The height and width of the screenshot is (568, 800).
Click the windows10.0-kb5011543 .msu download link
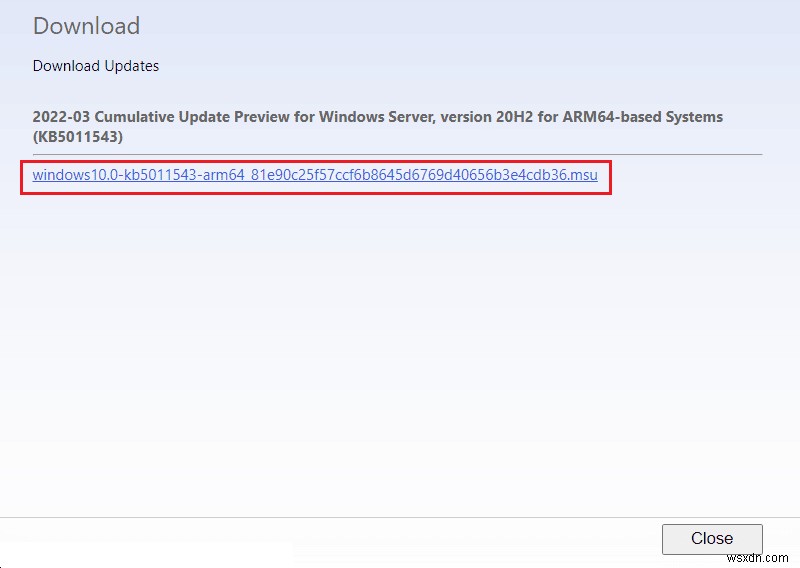click(x=315, y=175)
